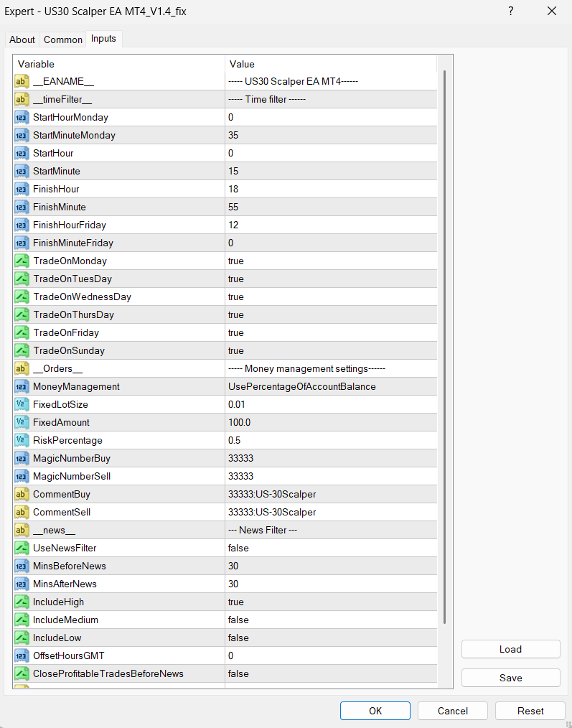The image size is (572, 728).
Task: Click the boolean icon beside TradeOnMonday
Action: [22, 261]
